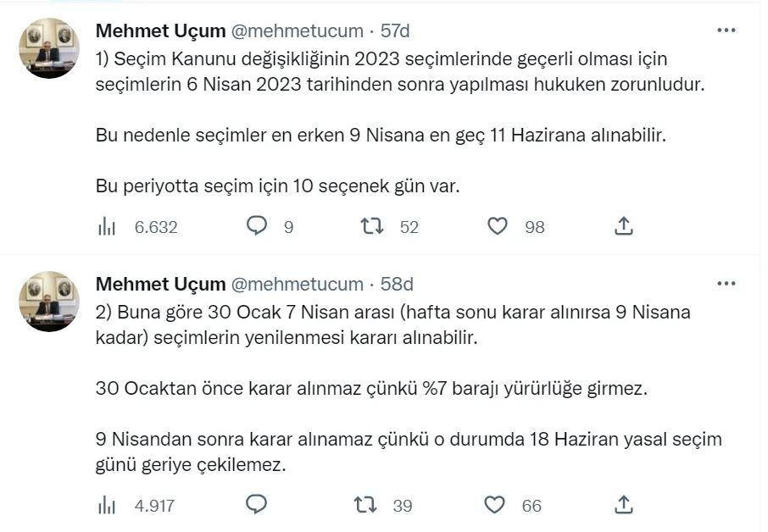Open Mehmet Uçum avatar on first tweet
This screenshot has height=532, width=768.
49,48
